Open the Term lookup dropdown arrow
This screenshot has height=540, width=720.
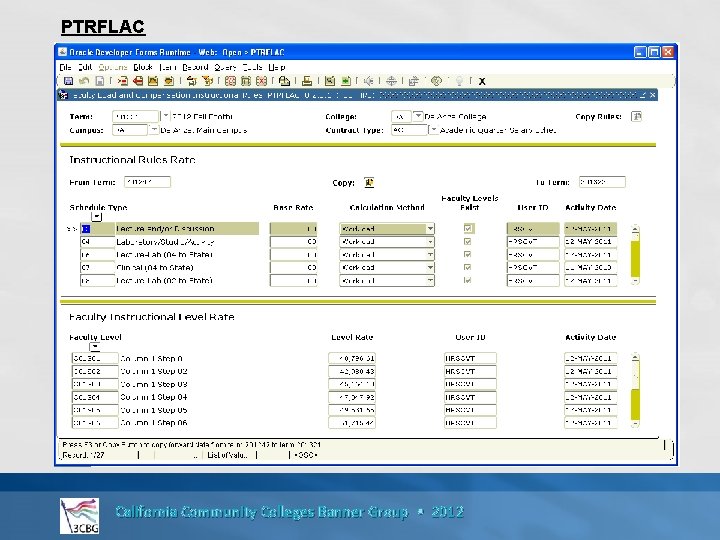pos(166,116)
